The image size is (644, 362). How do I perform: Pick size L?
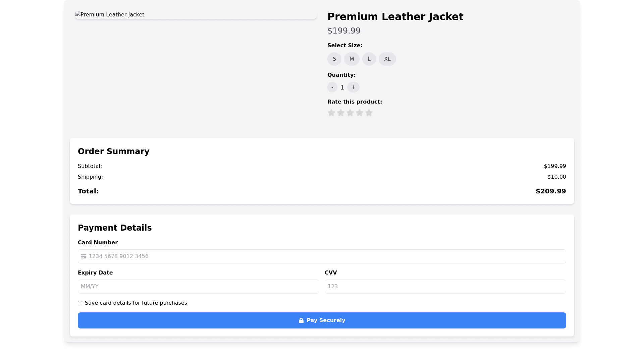(369, 59)
